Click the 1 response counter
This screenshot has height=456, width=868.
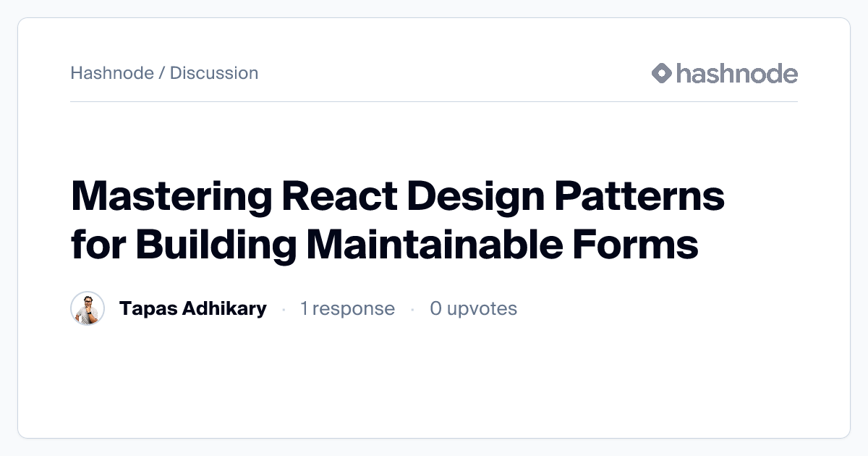pyautogui.click(x=348, y=308)
